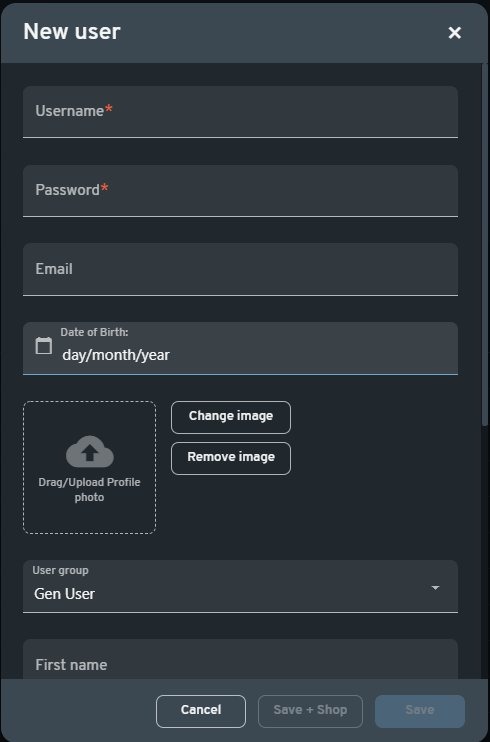Expand the User group caret arrow
This screenshot has width=490, height=742.
pos(435,588)
